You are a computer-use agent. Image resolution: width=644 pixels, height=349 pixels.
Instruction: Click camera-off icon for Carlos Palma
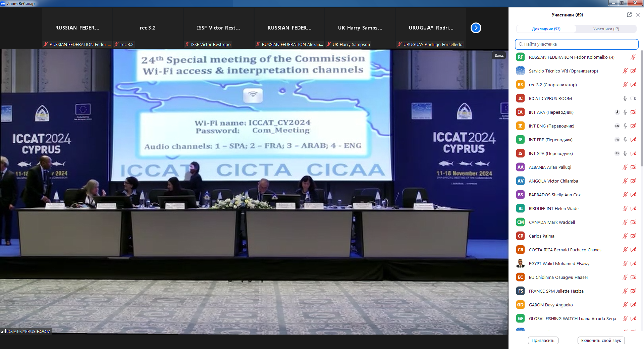[x=633, y=236]
